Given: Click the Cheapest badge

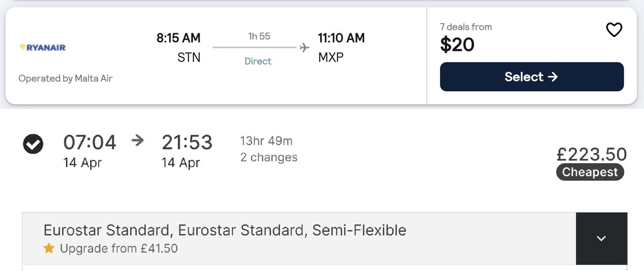Looking at the screenshot, I should (x=590, y=172).
